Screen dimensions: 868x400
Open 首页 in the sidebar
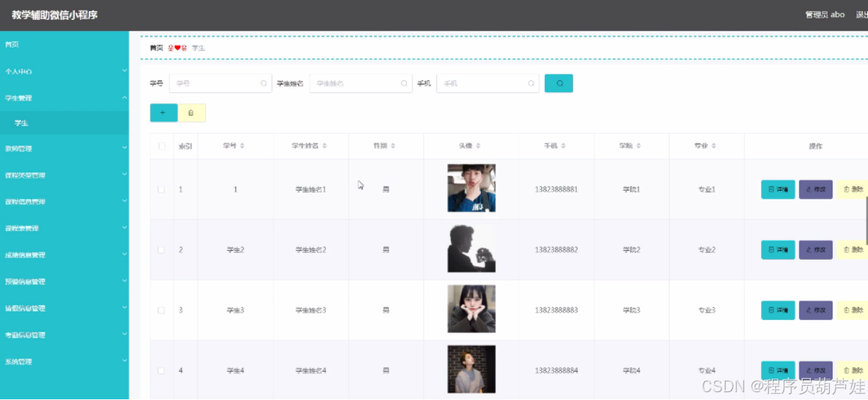[x=64, y=45]
